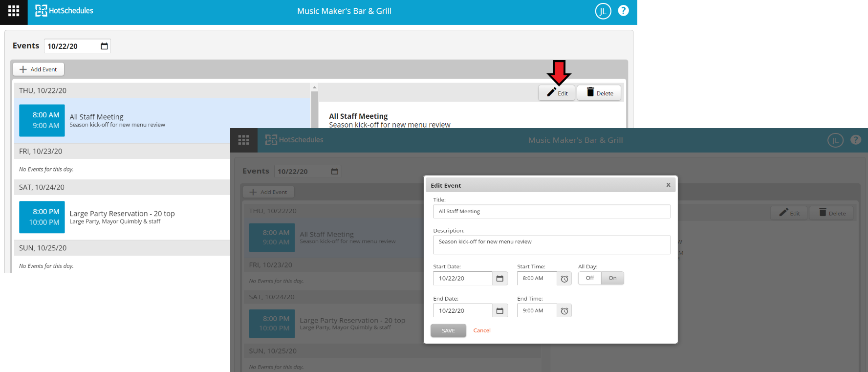
Task: Click dimmed app grid icon in front window
Action: (244, 140)
